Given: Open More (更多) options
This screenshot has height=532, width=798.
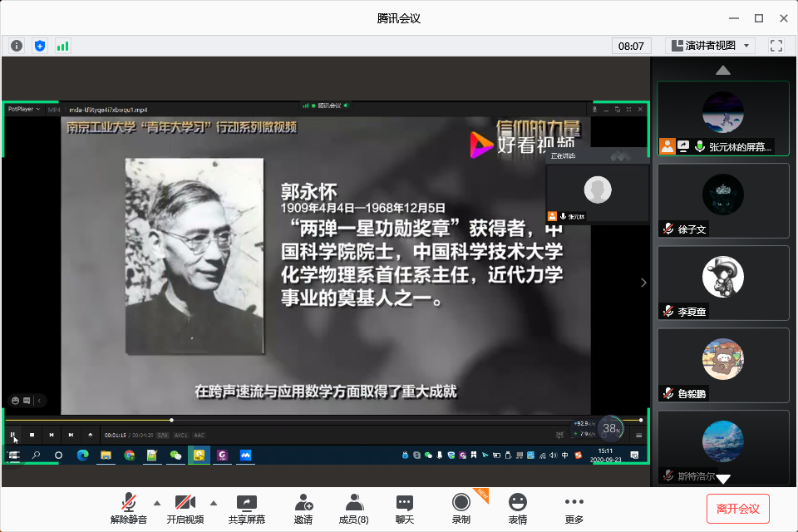Looking at the screenshot, I should tap(574, 508).
